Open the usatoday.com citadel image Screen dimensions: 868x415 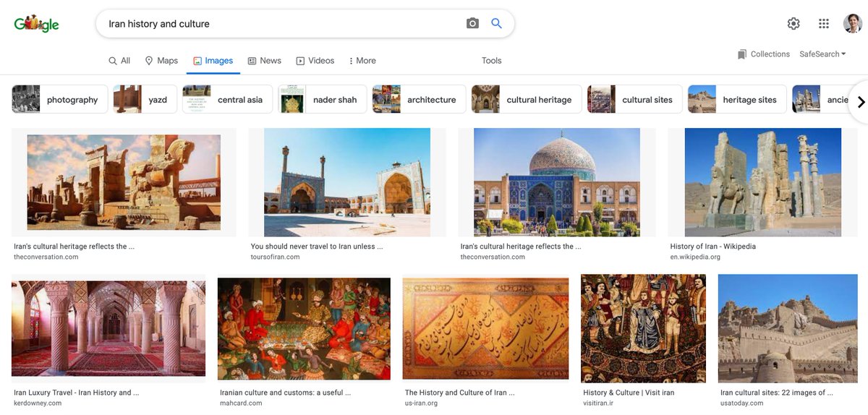click(x=788, y=329)
